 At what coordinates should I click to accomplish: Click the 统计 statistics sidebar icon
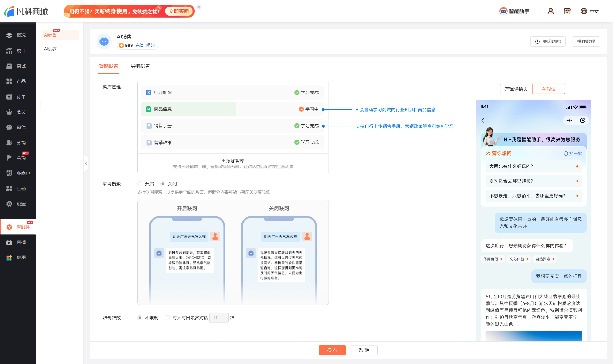click(9, 51)
